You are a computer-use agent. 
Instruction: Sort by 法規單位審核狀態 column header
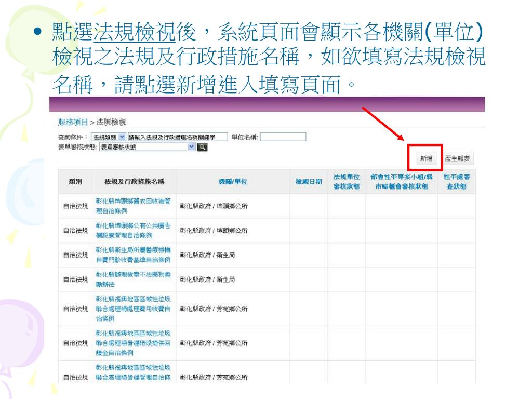click(x=347, y=182)
